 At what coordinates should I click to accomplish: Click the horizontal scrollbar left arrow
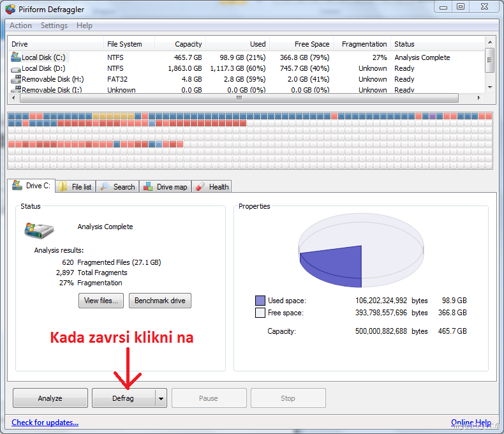(x=13, y=98)
